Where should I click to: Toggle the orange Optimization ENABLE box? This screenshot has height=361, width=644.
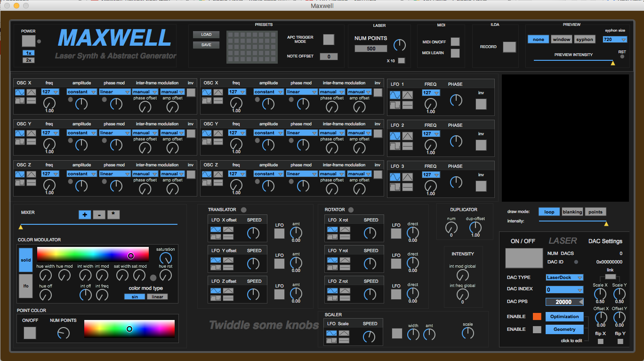537,316
